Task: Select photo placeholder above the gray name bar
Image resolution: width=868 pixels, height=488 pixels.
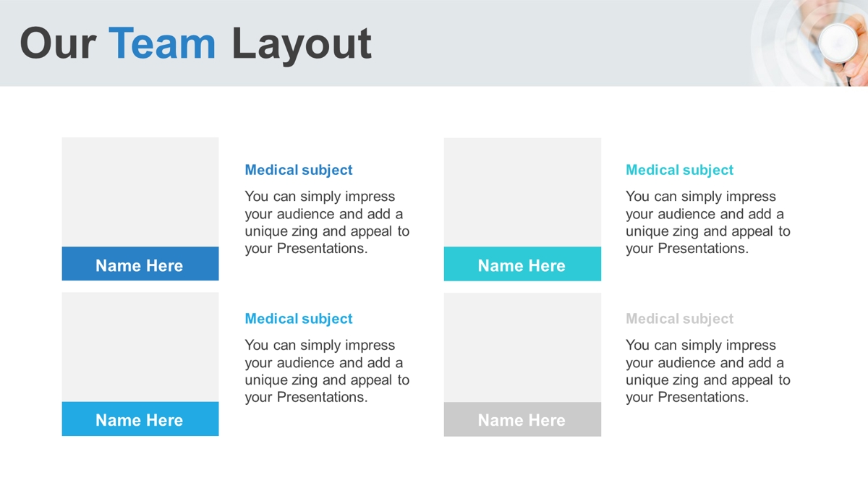Action: pos(522,347)
